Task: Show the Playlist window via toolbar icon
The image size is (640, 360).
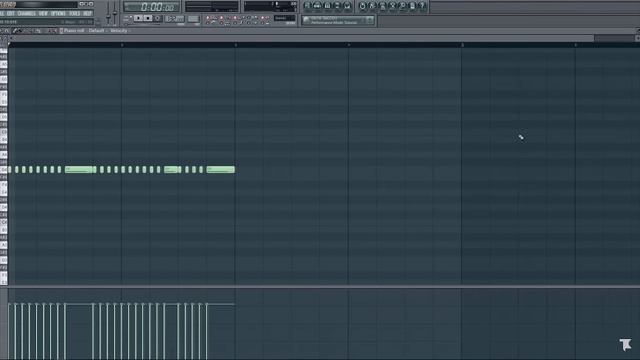Action: click(x=308, y=6)
